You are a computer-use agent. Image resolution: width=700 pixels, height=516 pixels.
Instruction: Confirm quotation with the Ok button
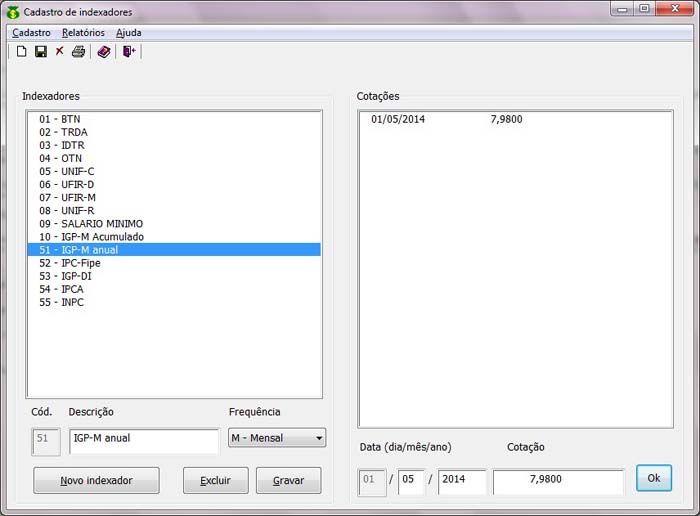[x=653, y=478]
